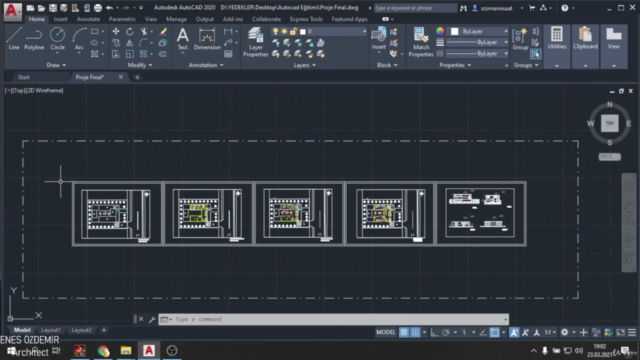Toggle MODEL space button in status bar
The height and width of the screenshot is (360, 640).
pos(386,332)
